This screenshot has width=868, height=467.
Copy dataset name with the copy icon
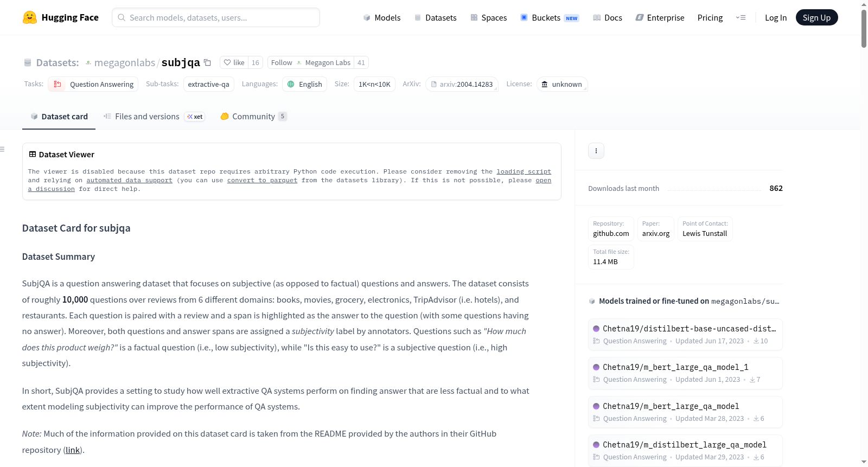[x=207, y=62]
